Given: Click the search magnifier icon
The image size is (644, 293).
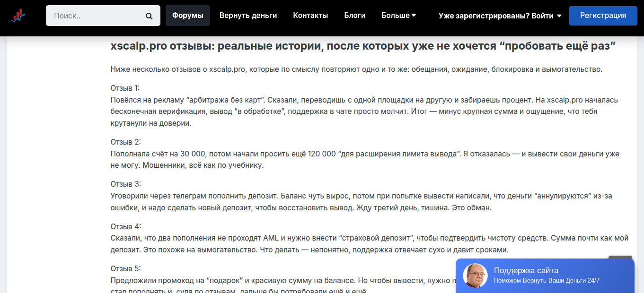Looking at the screenshot, I should point(149,16).
